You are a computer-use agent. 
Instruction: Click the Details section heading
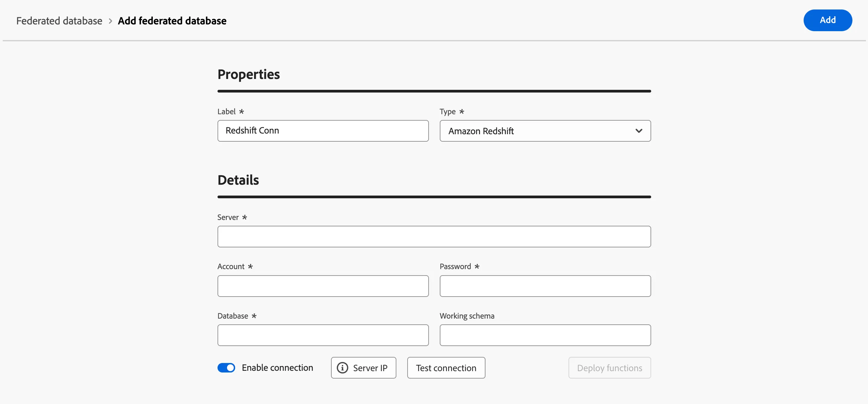(x=238, y=180)
